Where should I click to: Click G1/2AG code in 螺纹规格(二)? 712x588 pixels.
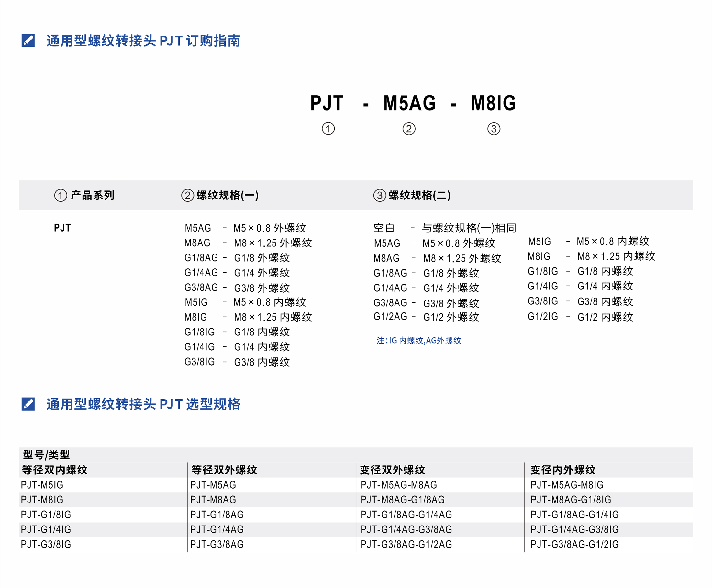pyautogui.click(x=390, y=316)
